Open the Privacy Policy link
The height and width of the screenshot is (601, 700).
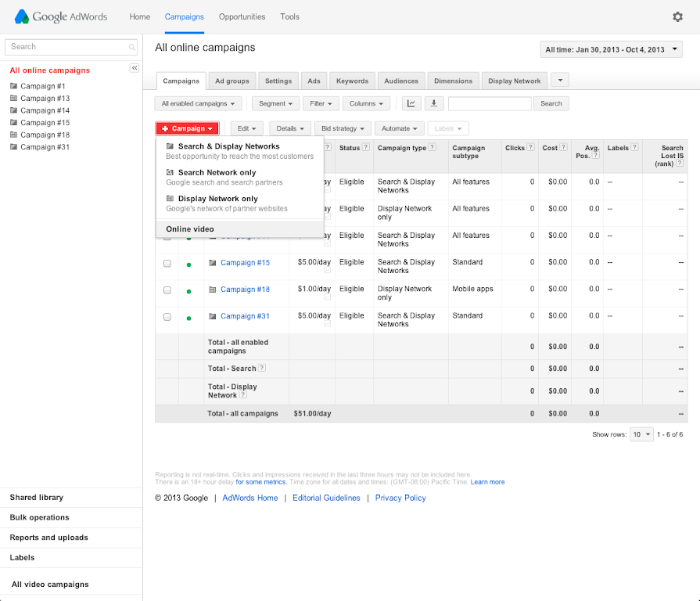pos(400,498)
